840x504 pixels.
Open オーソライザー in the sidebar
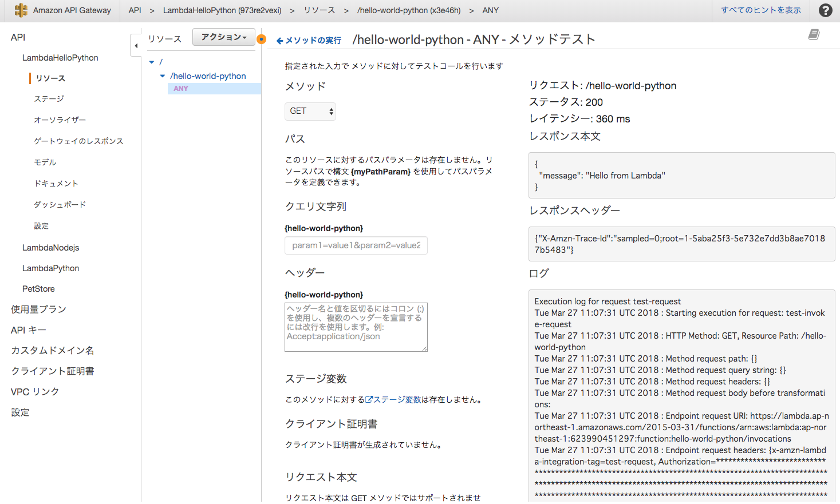60,120
